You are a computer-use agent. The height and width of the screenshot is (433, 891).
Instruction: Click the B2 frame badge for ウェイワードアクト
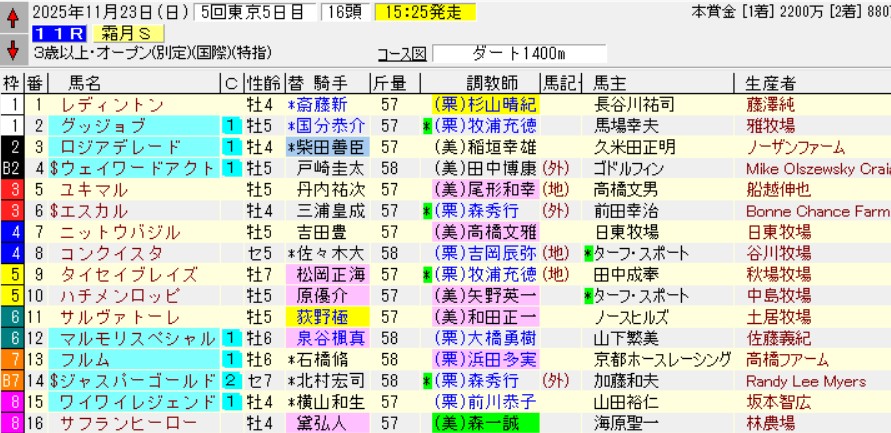(x=12, y=168)
